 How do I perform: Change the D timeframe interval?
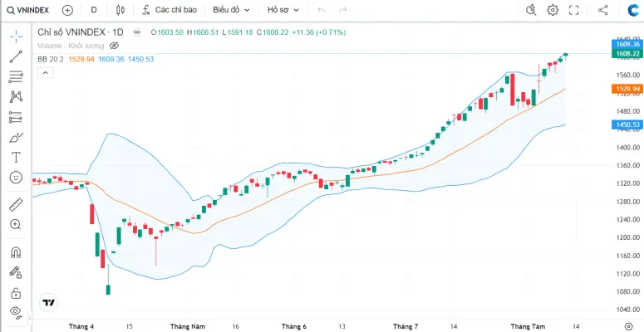[94, 10]
